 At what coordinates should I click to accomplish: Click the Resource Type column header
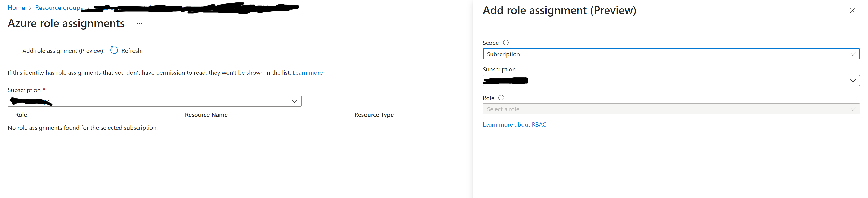coord(374,115)
